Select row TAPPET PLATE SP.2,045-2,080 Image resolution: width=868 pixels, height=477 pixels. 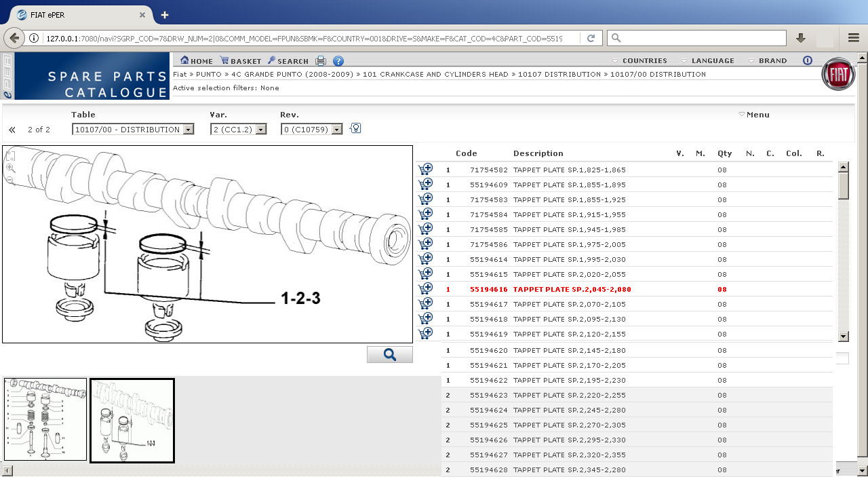tap(637, 289)
